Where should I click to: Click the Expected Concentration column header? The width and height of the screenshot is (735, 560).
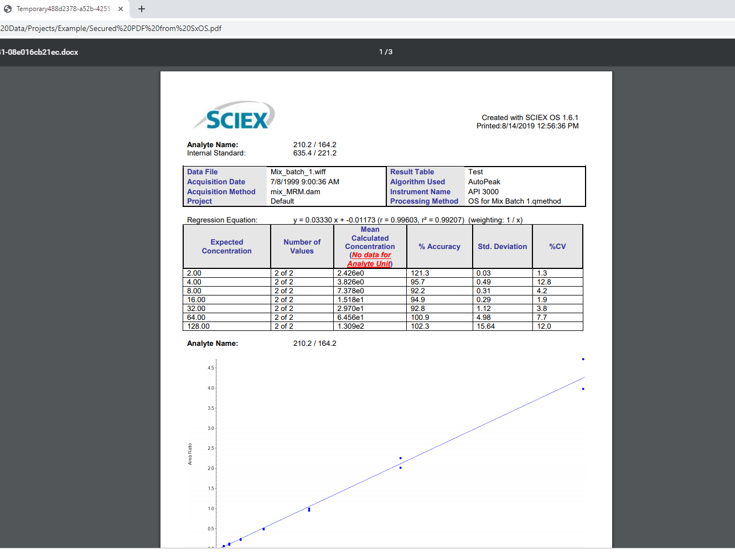[227, 246]
